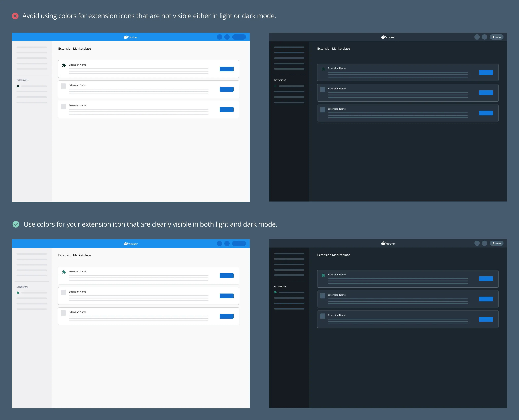Click first card's blue button in top light mockup
The height and width of the screenshot is (420, 519).
226,69
